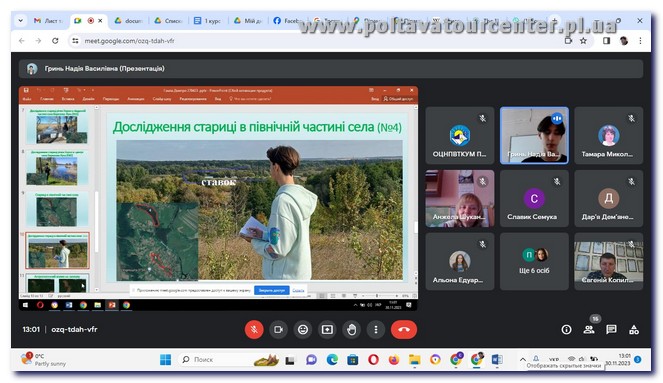Leave the call with red hang-up button
This screenshot has height=383, width=663.
tap(404, 329)
